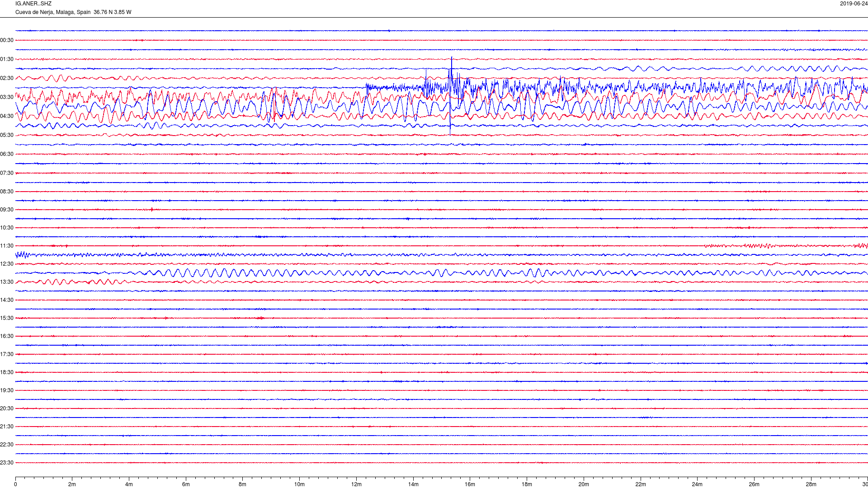
Task: Select the 12:30 time label
Action: click(7, 264)
